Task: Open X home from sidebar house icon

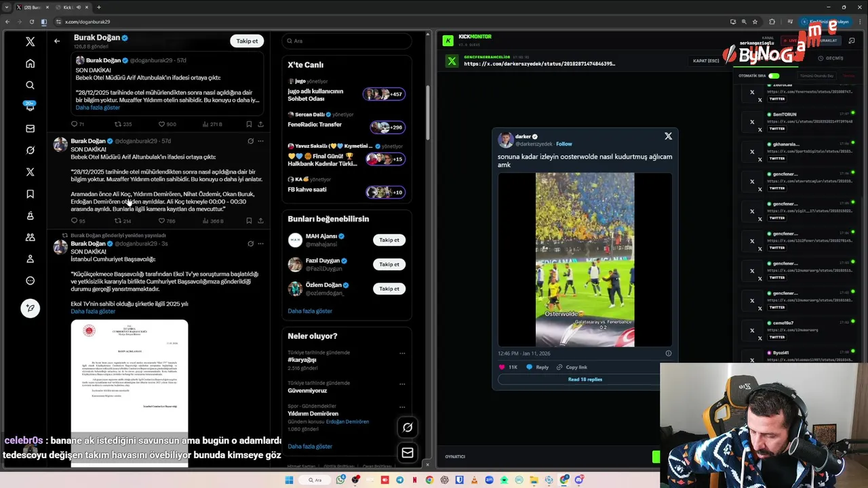Action: tap(30, 64)
